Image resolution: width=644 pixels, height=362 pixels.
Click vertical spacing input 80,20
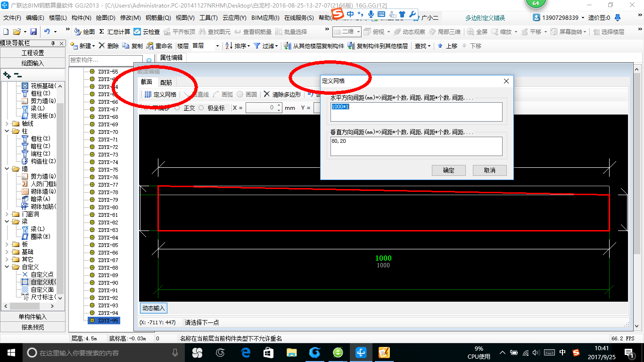point(416,146)
